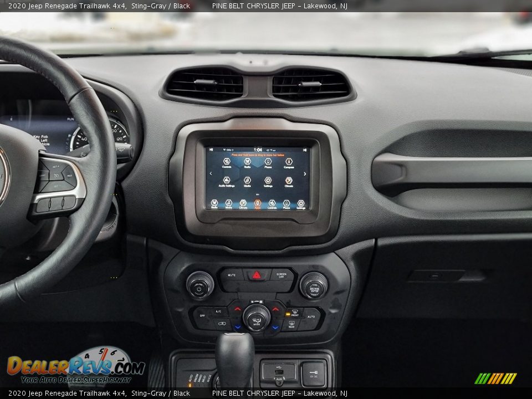
Task: Select Phone in the bottom menu bar
Action: pos(287,204)
